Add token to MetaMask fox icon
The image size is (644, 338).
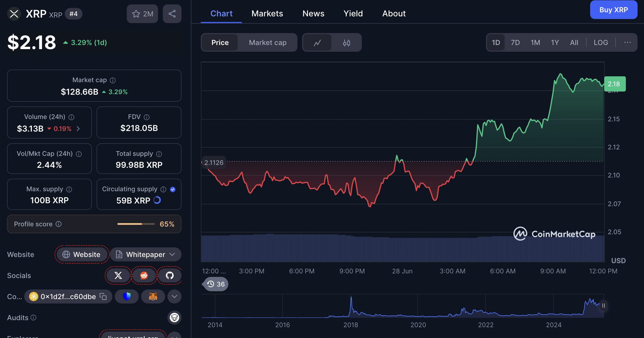tap(153, 296)
